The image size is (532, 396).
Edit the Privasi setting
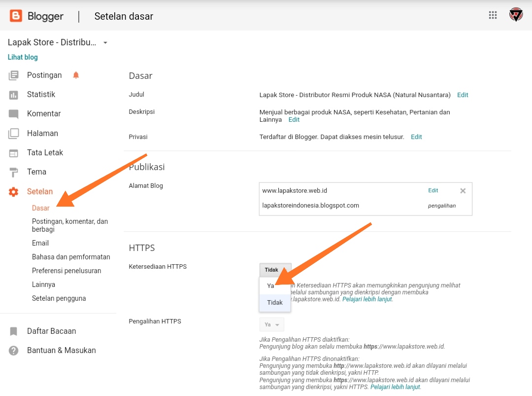pos(416,137)
